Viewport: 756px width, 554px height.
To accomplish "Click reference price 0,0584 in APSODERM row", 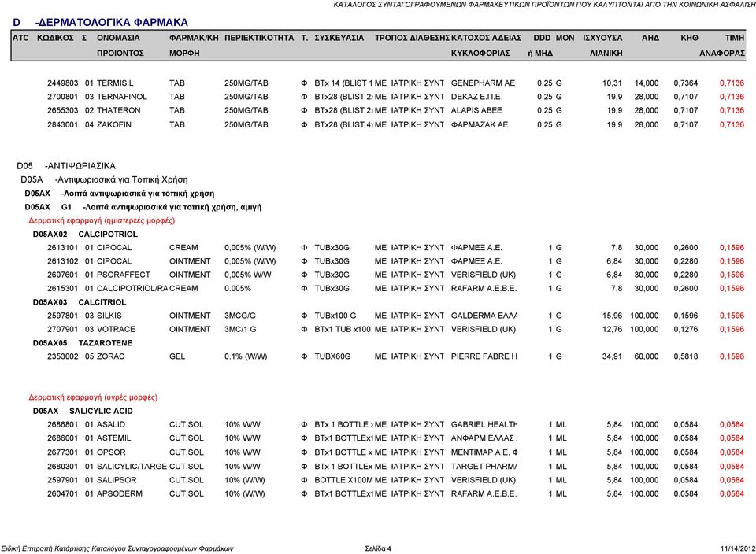I will tap(732, 493).
